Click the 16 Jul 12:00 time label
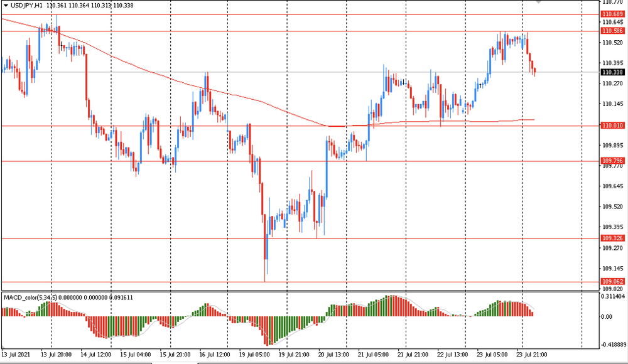628x364 pixels. 215,355
